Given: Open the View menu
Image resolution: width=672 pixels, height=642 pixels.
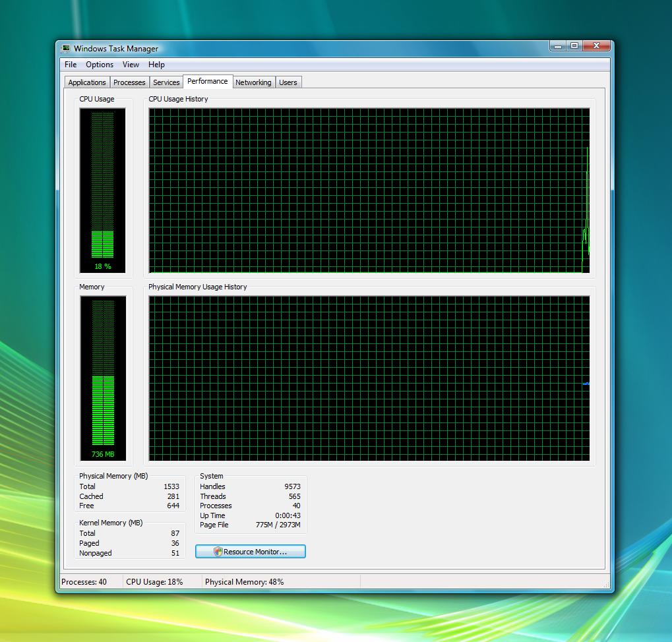Looking at the screenshot, I should click(131, 65).
